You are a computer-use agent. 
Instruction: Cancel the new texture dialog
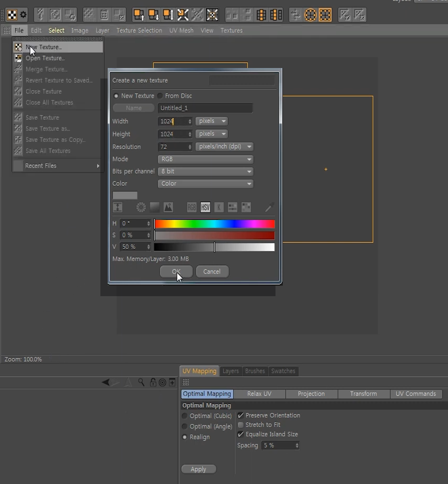(x=212, y=272)
